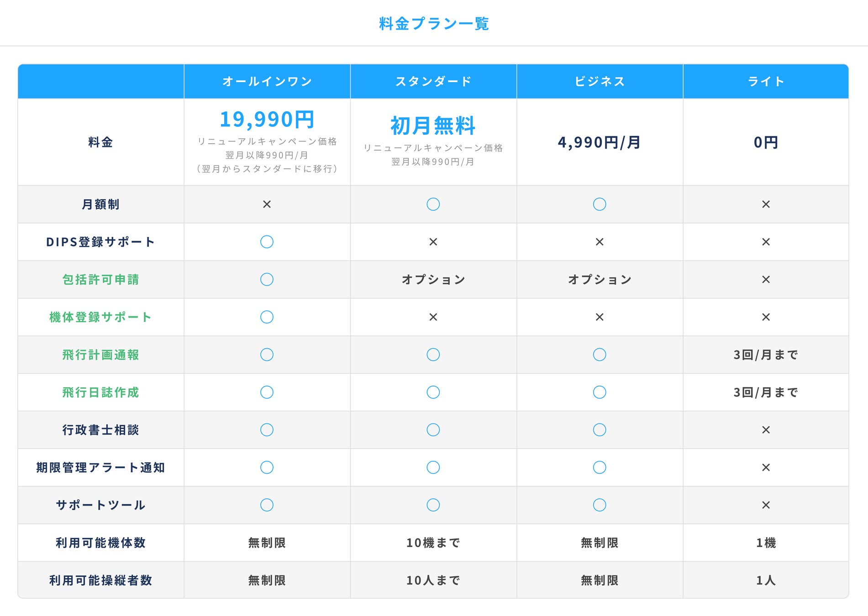
Task: Click the × mark for オールインワン 月額制
Action: click(267, 204)
